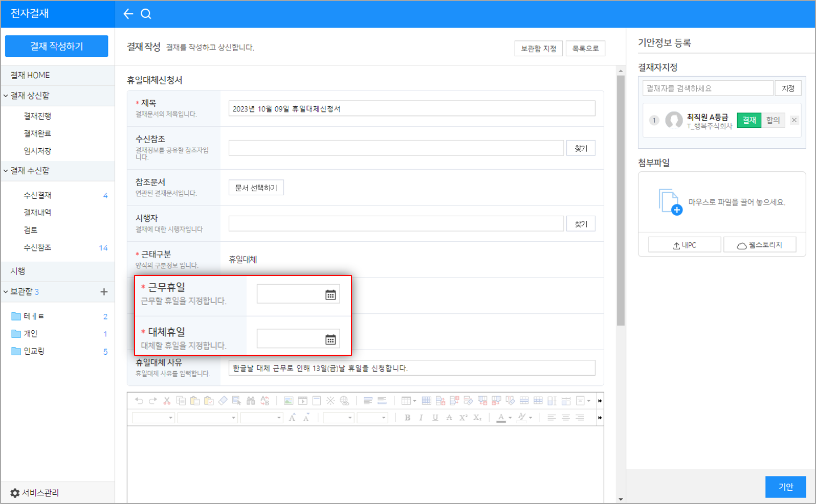This screenshot has height=504, width=816.
Task: Click 문서 선택하기 button
Action: [256, 188]
